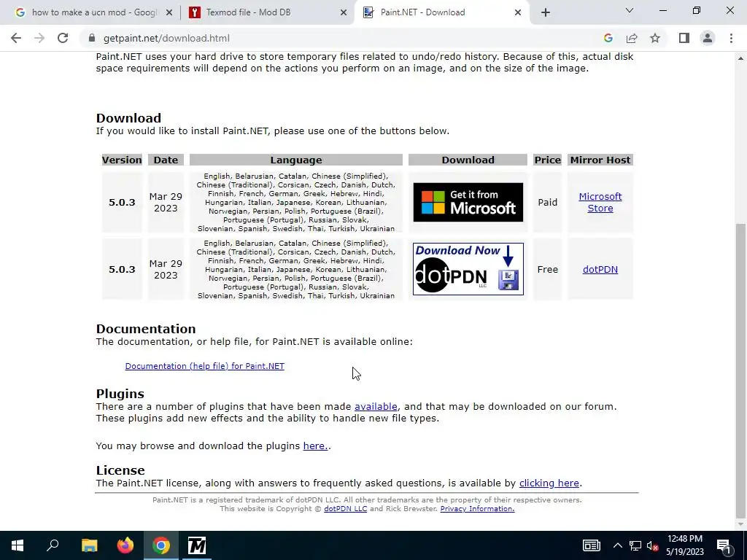Screen dimensions: 747x560
Task: Share this page icon
Action: (x=632, y=38)
